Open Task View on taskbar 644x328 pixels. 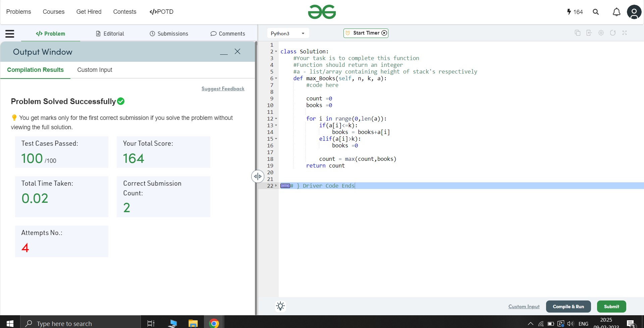151,323
